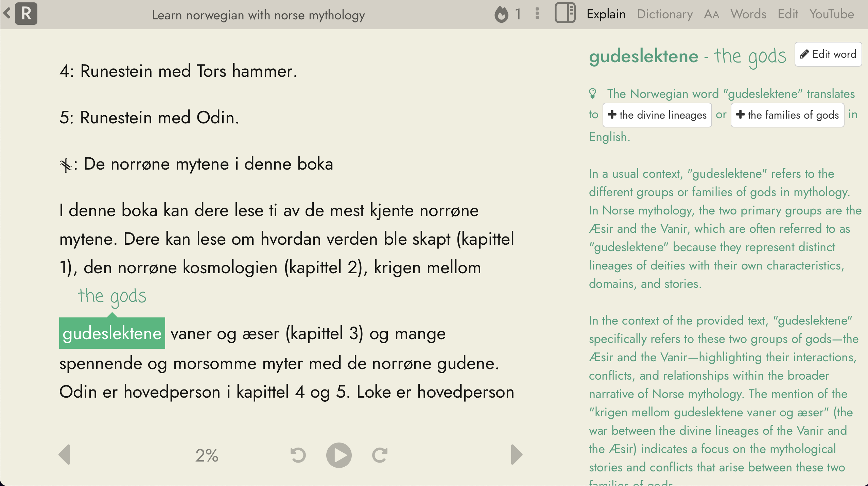This screenshot has height=486, width=868.
Task: Go to the previous page arrow
Action: [x=65, y=455]
